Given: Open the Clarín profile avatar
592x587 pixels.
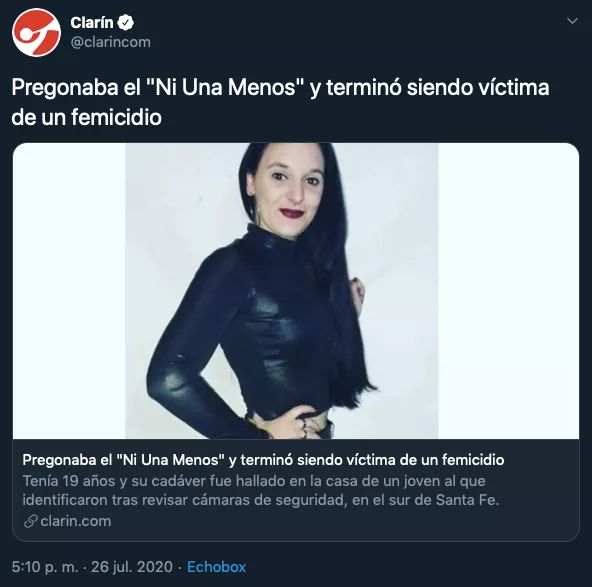Looking at the screenshot, I should pos(36,33).
